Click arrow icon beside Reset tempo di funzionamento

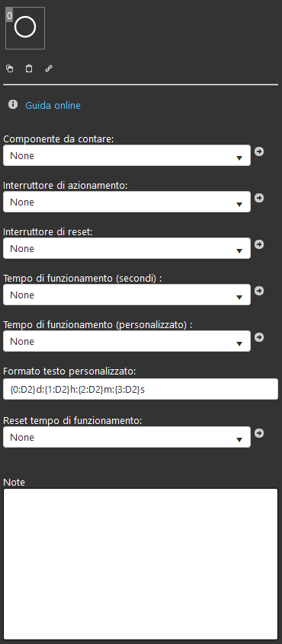(259, 433)
